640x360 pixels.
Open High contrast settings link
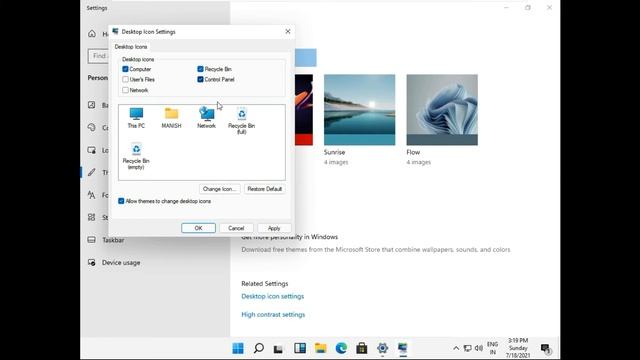tap(273, 315)
